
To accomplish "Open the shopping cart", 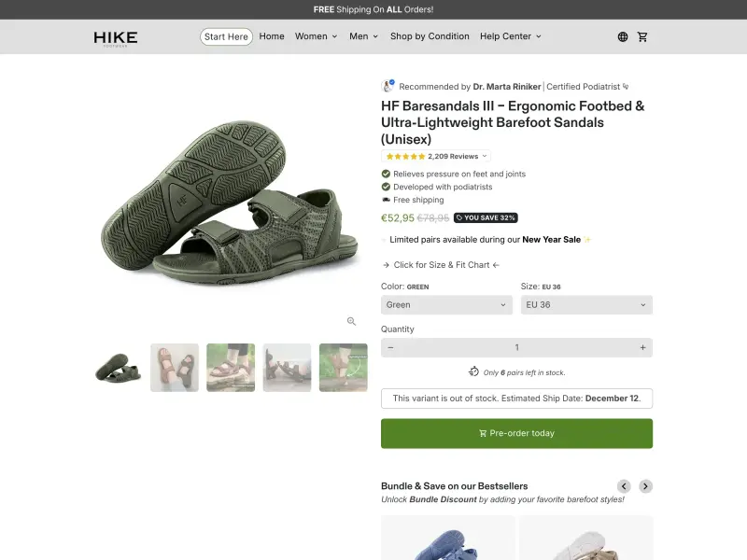I will (x=642, y=36).
